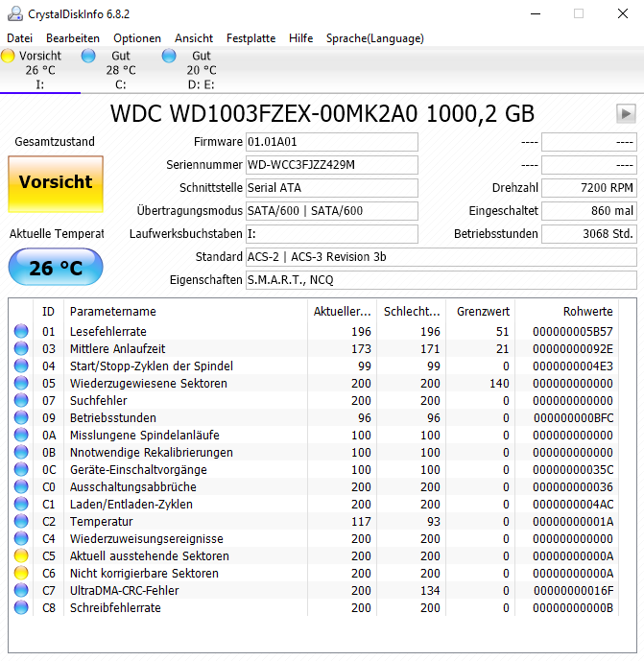Open the Optionen menu

click(x=137, y=38)
